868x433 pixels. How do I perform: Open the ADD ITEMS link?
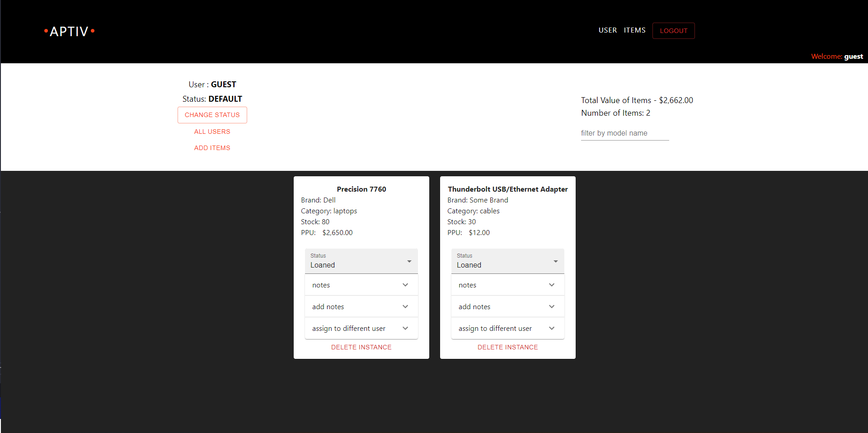pyautogui.click(x=212, y=148)
